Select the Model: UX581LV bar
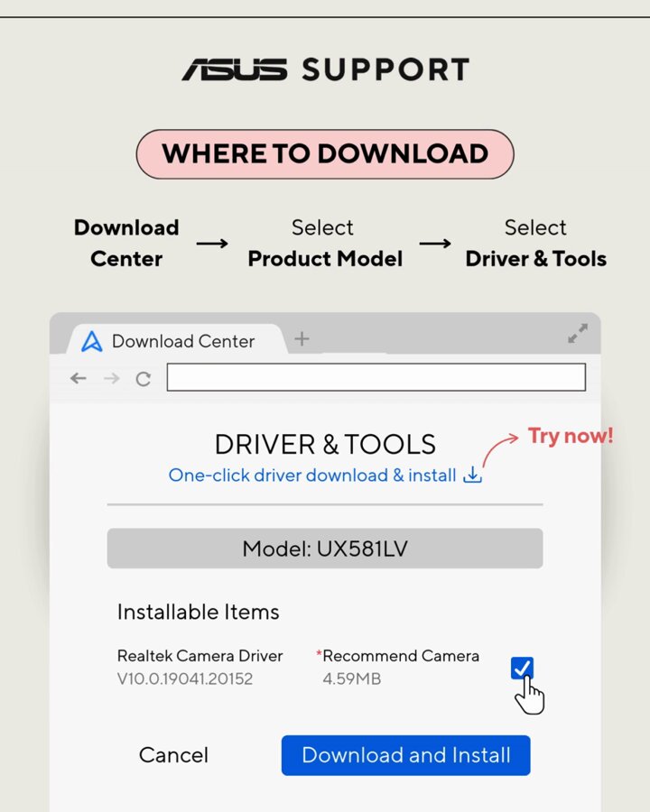The width and height of the screenshot is (650, 812). click(x=325, y=549)
